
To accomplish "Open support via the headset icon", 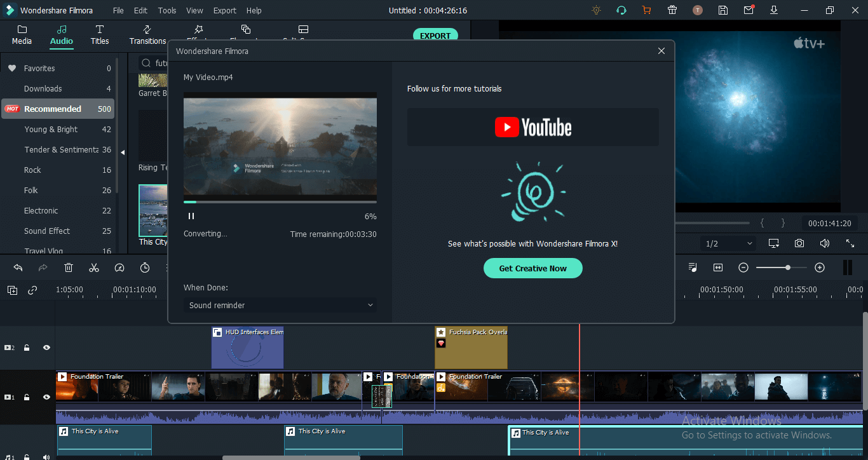I will click(621, 10).
